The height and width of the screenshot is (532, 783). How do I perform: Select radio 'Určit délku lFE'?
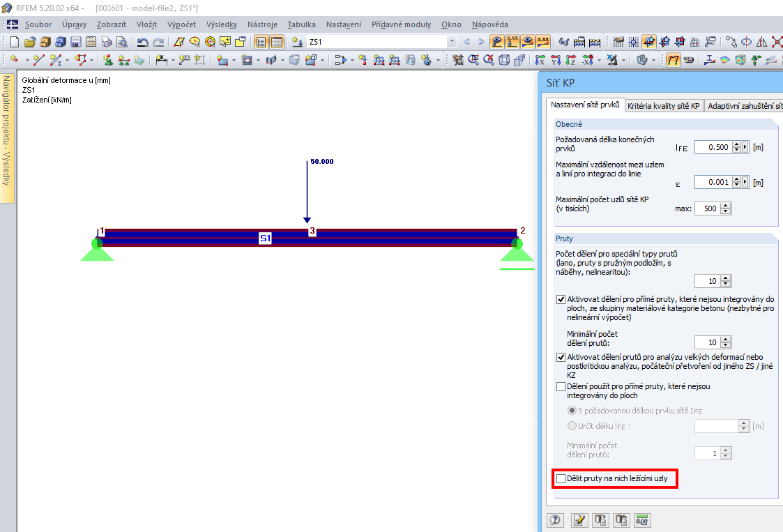click(x=572, y=426)
